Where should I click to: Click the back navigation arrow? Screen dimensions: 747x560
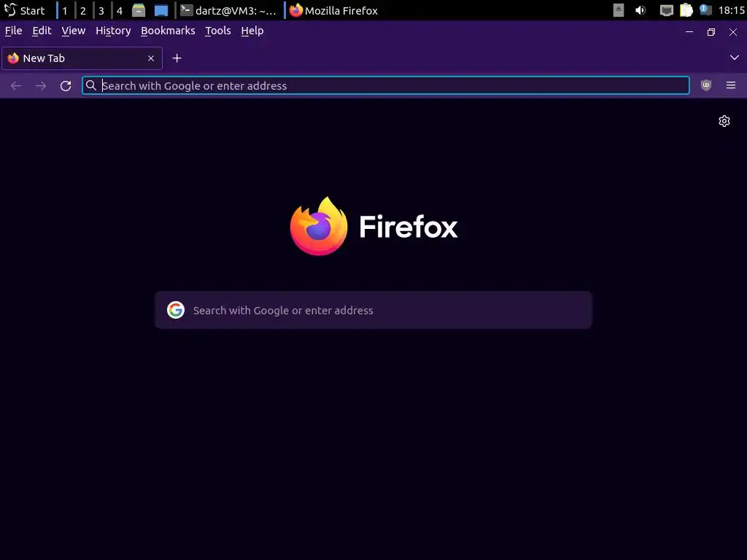click(16, 86)
